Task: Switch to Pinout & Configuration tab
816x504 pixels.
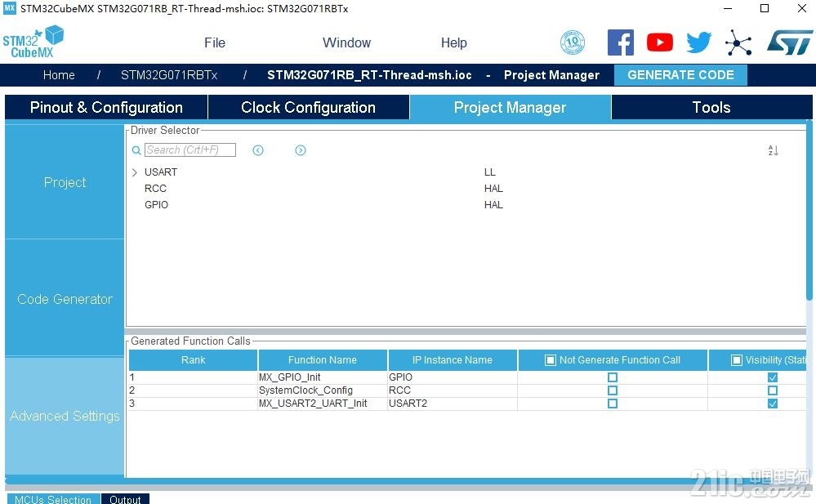Action: tap(106, 107)
